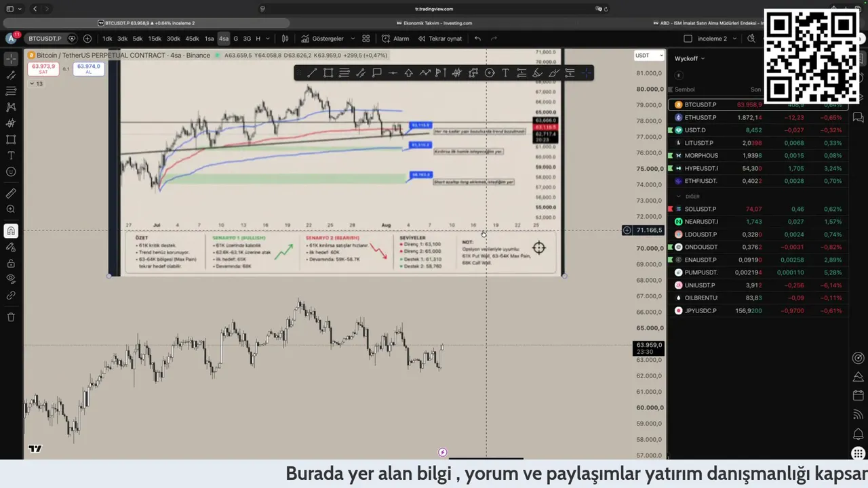
Task: Select USDT.D row in the watchlist
Action: click(x=758, y=130)
